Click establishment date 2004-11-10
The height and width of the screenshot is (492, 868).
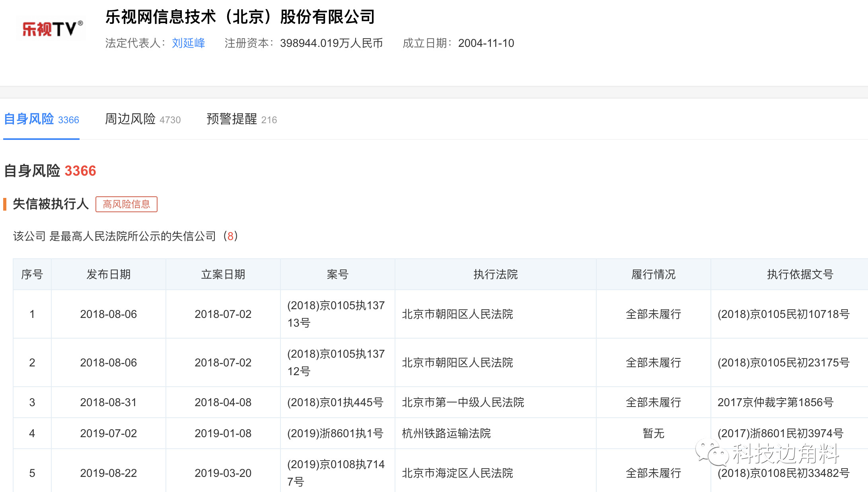[x=486, y=43]
